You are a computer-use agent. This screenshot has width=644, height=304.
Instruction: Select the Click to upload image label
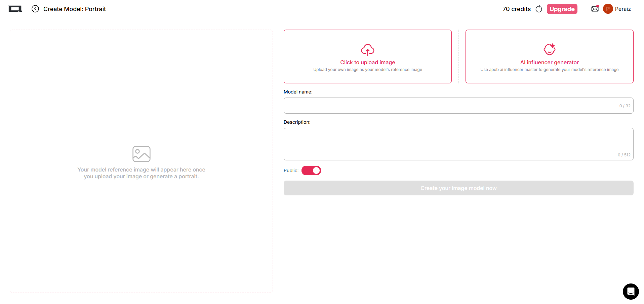click(x=367, y=63)
